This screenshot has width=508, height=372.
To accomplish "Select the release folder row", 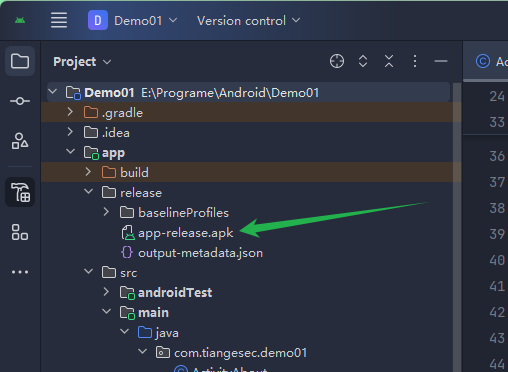I will click(248, 192).
